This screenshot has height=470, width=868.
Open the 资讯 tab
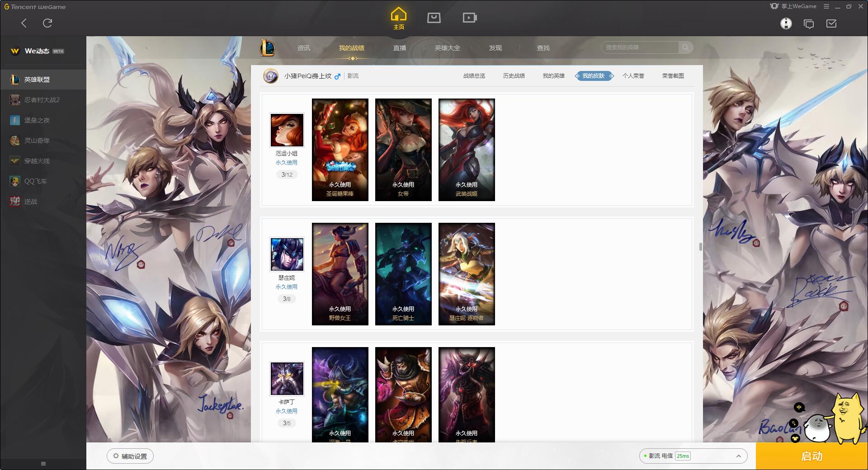click(x=304, y=48)
